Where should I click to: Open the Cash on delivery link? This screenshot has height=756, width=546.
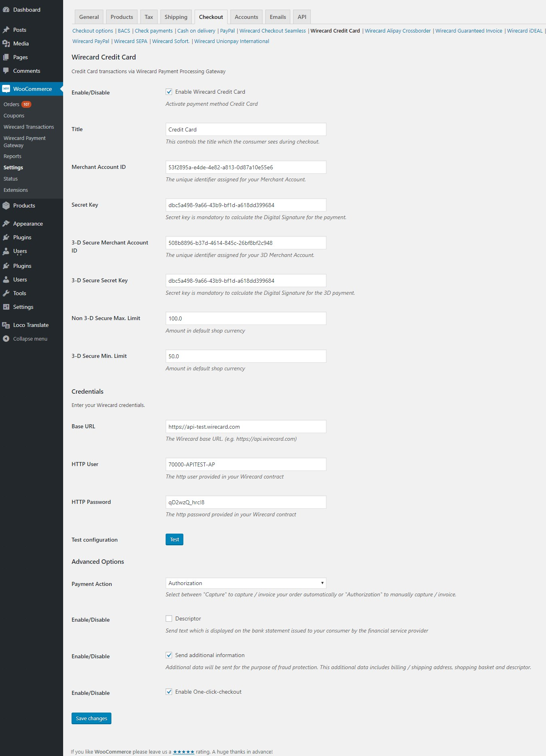196,31
